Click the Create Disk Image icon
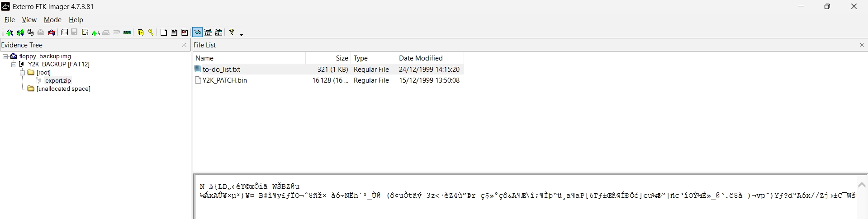Screen dimensions: 868x219 point(64,33)
